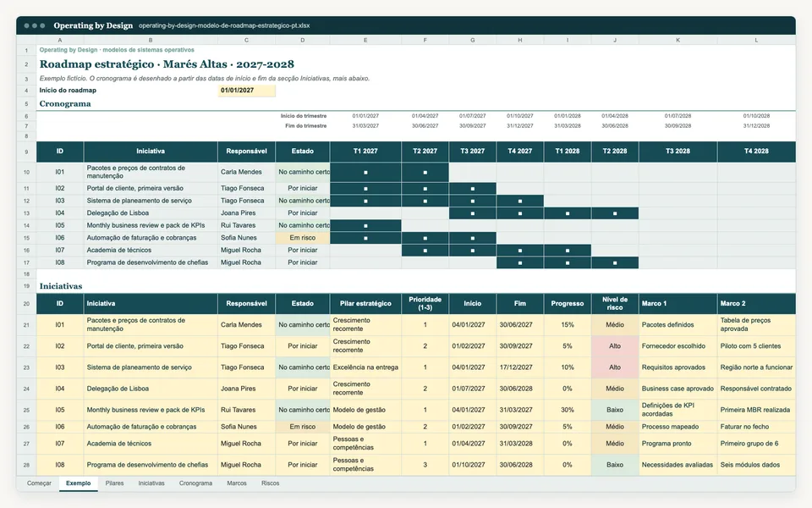Click quarter end date 31/12/2027
Viewport: 812px width, 508px height.
[x=520, y=126]
